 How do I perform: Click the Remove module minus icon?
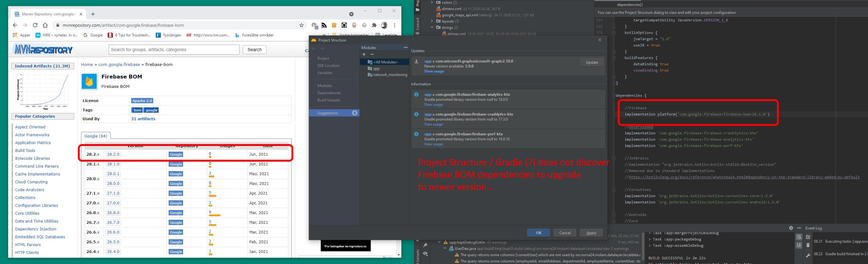(372, 55)
